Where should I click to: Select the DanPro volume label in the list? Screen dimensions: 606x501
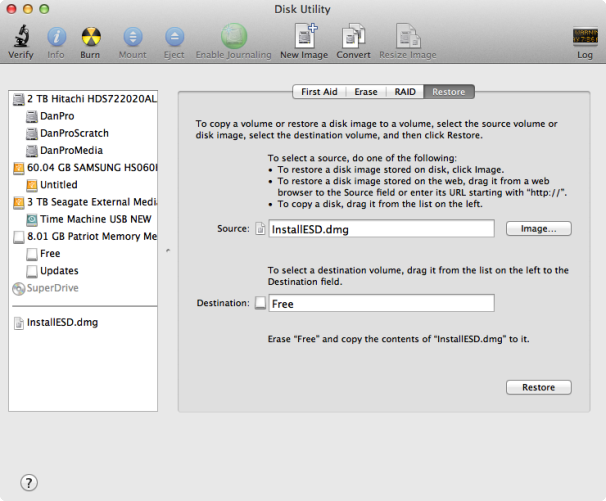pyautogui.click(x=57, y=116)
